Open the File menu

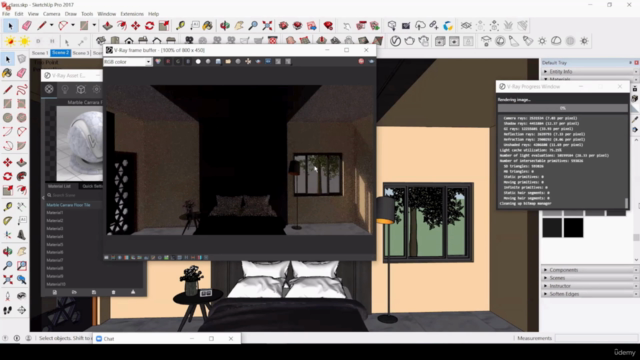click(x=6, y=14)
